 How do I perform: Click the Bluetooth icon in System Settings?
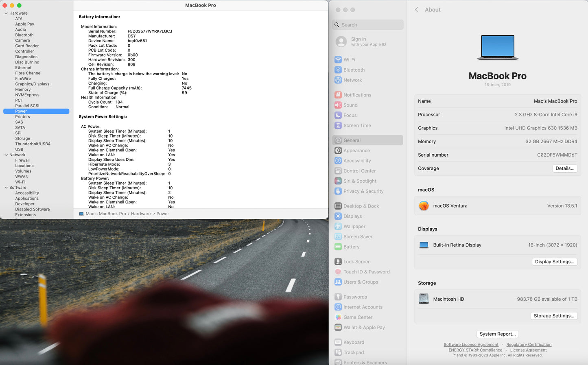(338, 70)
